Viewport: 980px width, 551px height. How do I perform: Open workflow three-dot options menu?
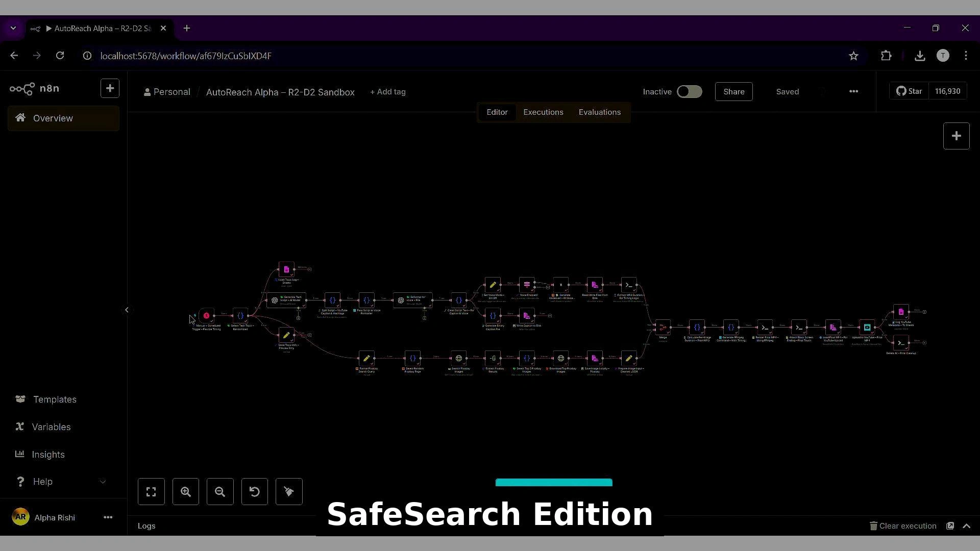[x=853, y=92]
